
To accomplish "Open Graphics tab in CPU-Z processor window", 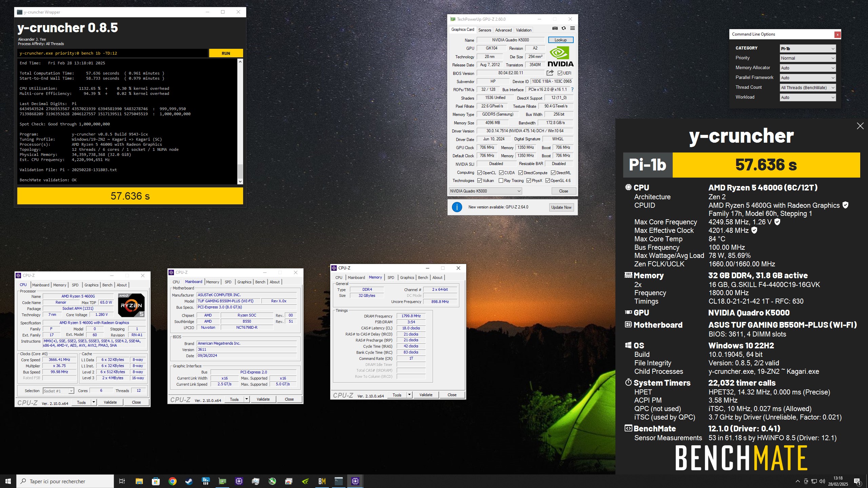I will pos(92,285).
